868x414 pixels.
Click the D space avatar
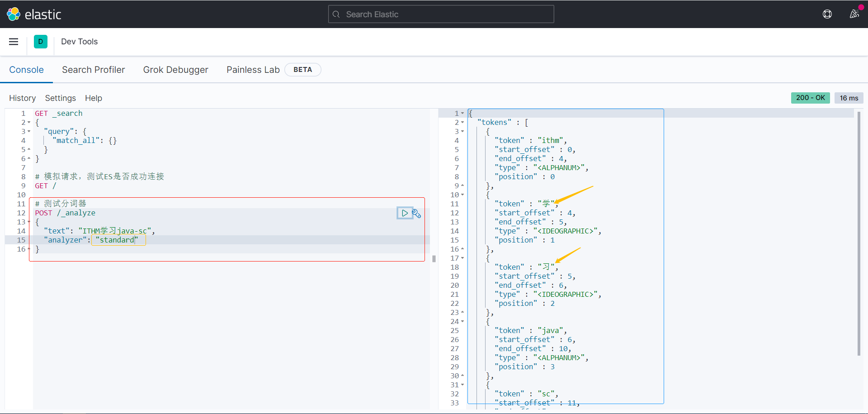click(x=41, y=42)
